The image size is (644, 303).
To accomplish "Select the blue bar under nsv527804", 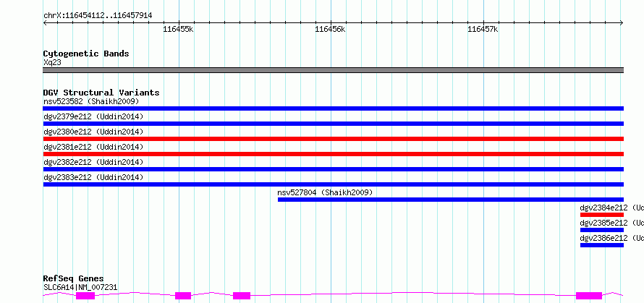I will click(x=451, y=200).
